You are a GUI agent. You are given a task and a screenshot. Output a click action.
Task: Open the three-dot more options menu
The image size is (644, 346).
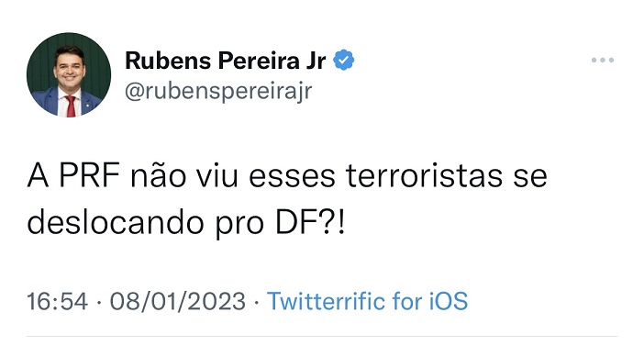coord(603,60)
